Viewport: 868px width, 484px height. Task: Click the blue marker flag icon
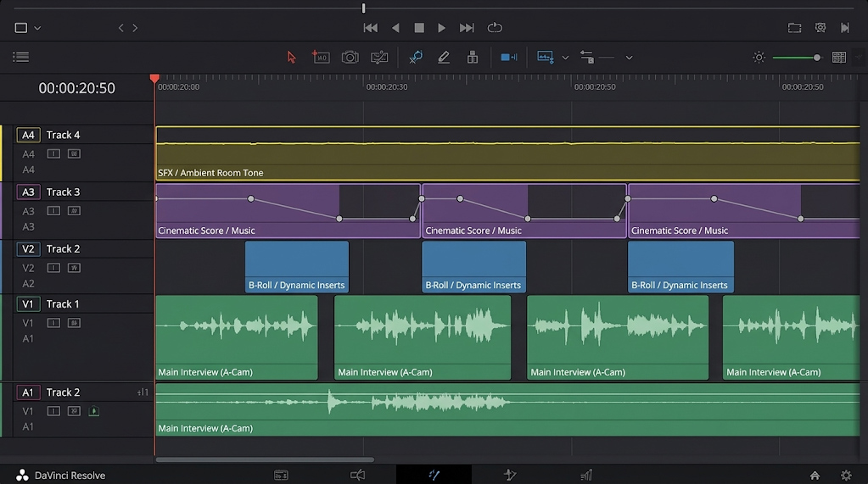509,57
